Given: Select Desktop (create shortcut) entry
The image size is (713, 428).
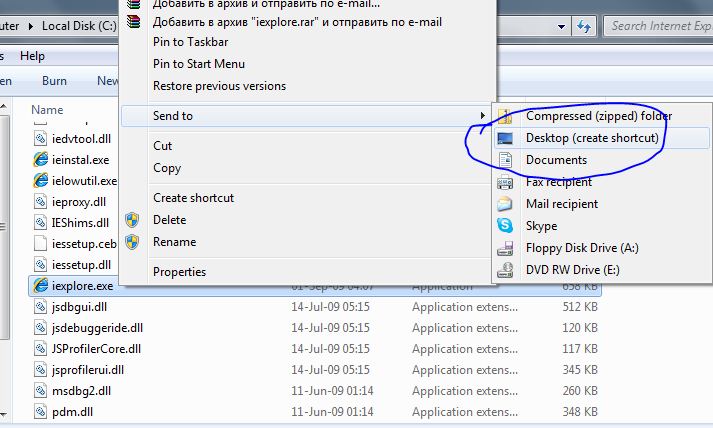Looking at the screenshot, I should (x=601, y=138).
